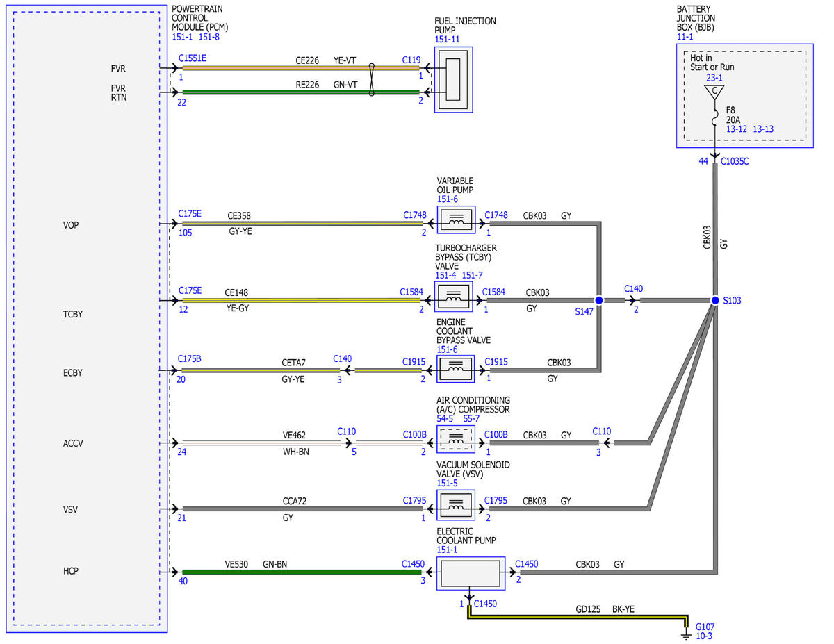This screenshot has height=644, width=834.
Task: Click connector C1748 at pin 1
Action: coord(496,215)
